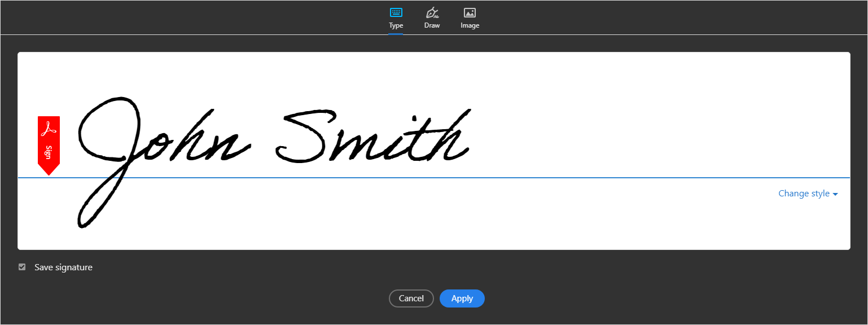Select the keyboard icon to type a signature
Screen dimensions: 868x325
click(x=396, y=11)
